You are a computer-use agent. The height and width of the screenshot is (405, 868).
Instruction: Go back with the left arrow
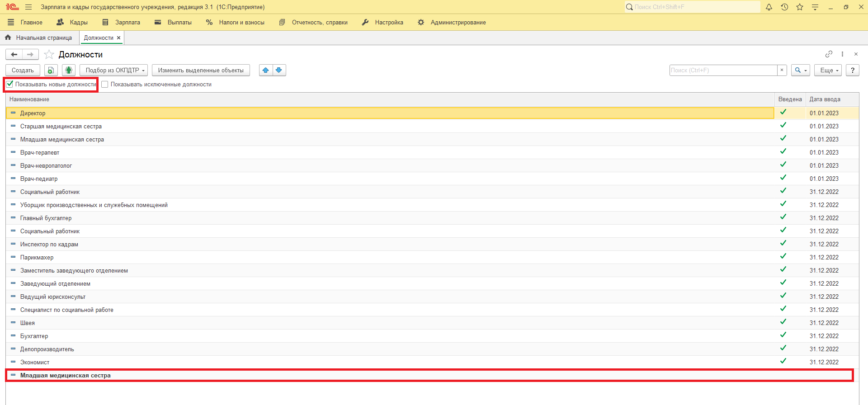tap(14, 54)
